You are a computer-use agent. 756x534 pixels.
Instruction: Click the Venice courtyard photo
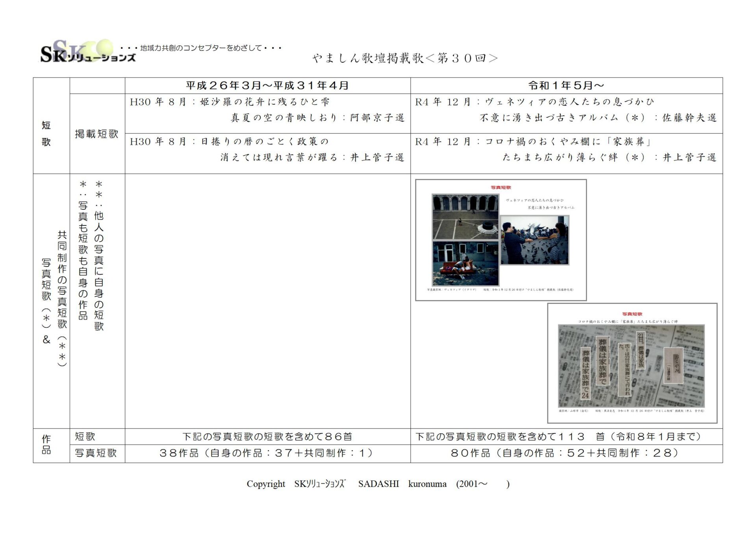coord(465,217)
